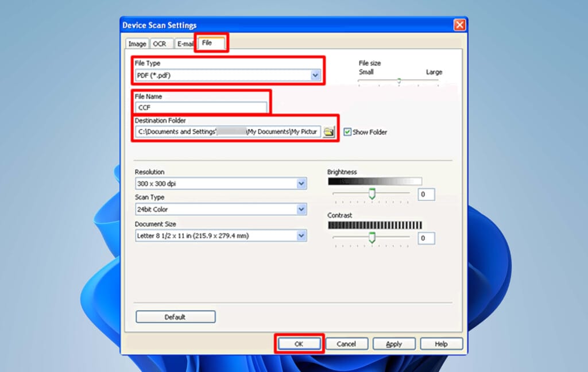This screenshot has width=588, height=372.
Task: Click the File size slider handle
Action: click(x=399, y=80)
